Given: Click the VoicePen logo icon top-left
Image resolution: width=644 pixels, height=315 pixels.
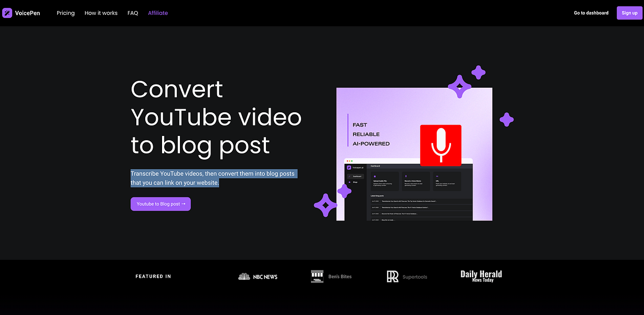Looking at the screenshot, I should tap(7, 13).
